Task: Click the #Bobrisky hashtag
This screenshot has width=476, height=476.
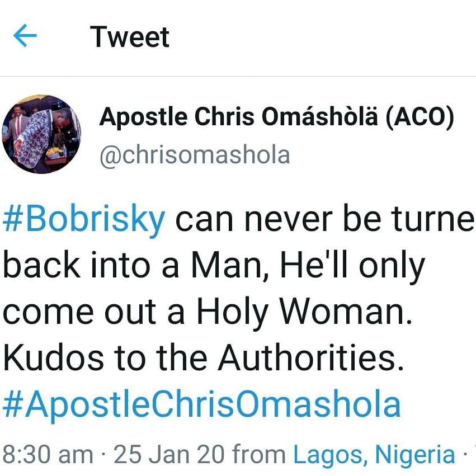Action: coord(84,220)
